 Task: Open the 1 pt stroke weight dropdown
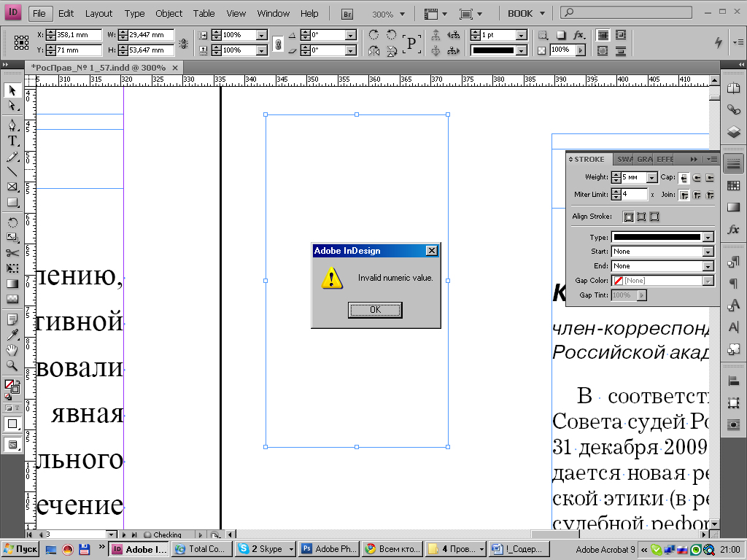point(521,35)
